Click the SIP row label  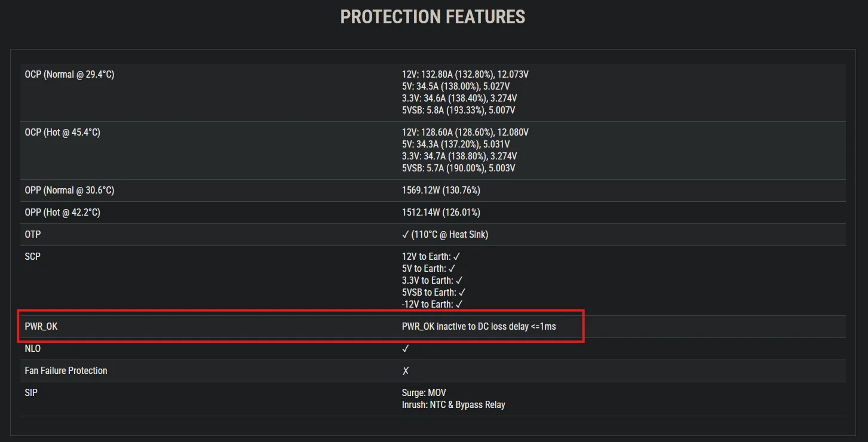30,393
